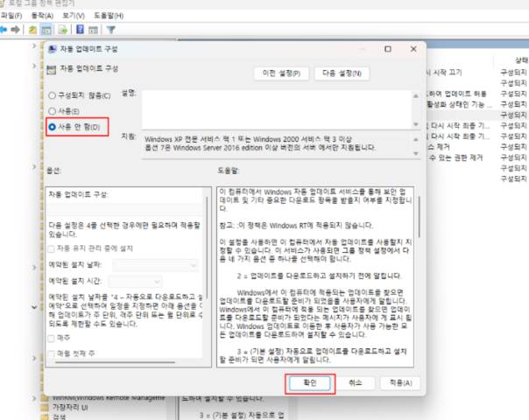Viewport: 529px width, 420px height.
Task: Click the 취소 button
Action: tap(356, 383)
